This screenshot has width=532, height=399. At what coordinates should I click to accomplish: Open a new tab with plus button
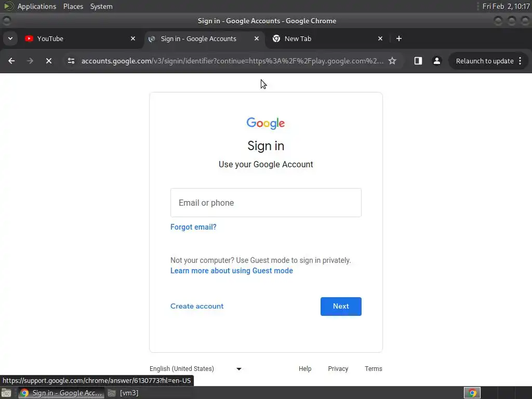click(399, 38)
